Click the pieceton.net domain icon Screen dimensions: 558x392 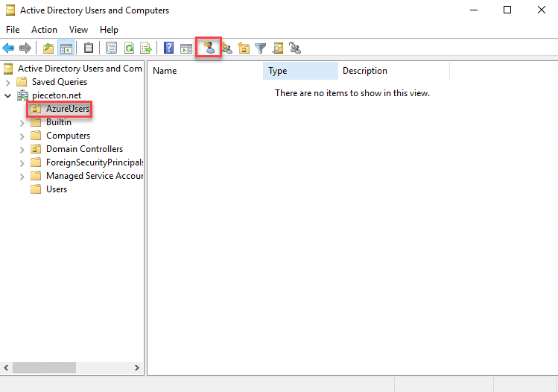[22, 95]
